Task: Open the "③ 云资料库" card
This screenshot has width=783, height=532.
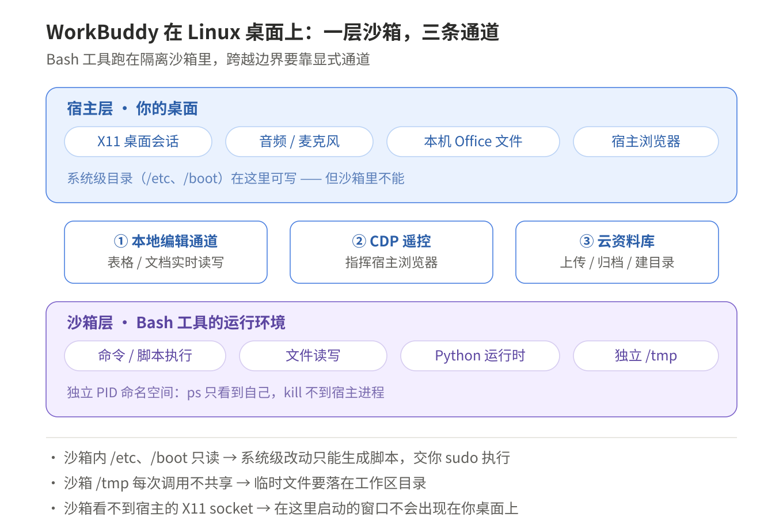Action: (x=617, y=252)
